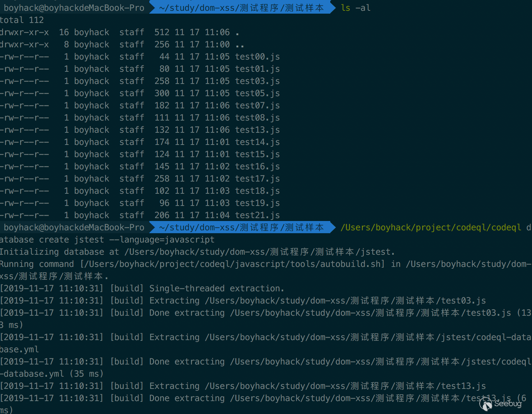Click the first prompt's blue path segment
The height and width of the screenshot is (414, 532).
pyautogui.click(x=242, y=8)
